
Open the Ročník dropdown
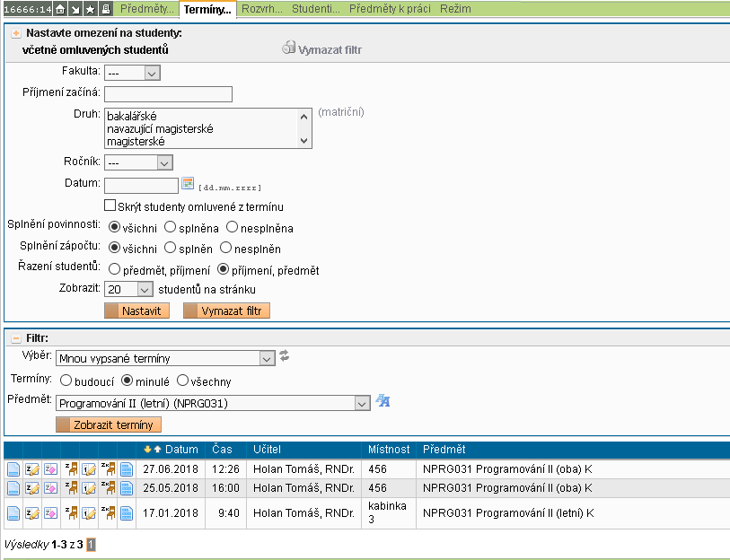138,162
